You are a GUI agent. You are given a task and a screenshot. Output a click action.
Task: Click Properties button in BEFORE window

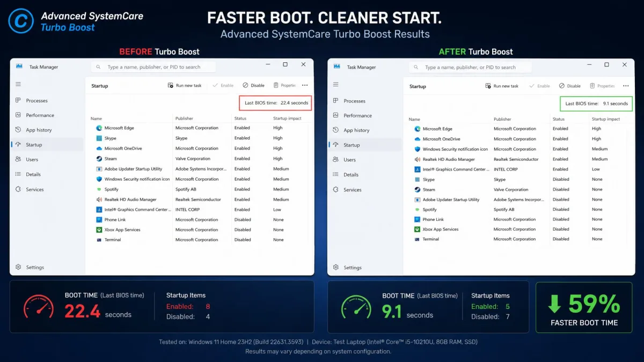284,85
